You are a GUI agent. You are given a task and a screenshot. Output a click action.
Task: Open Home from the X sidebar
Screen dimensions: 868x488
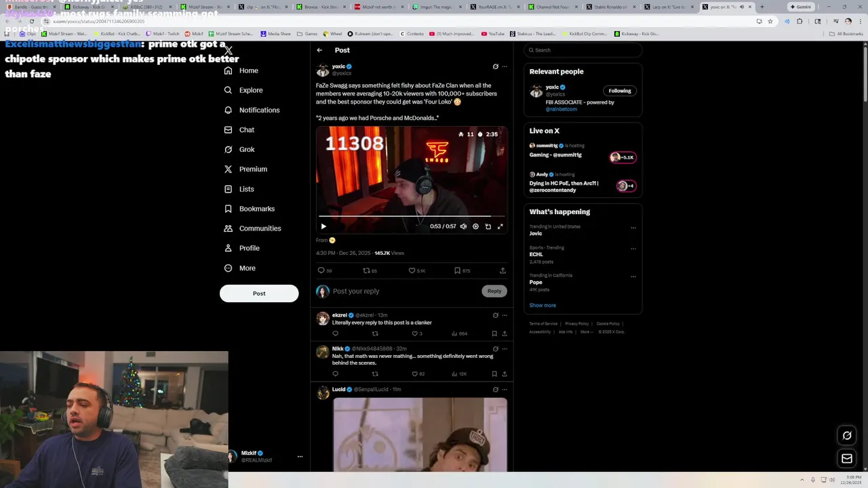point(241,70)
